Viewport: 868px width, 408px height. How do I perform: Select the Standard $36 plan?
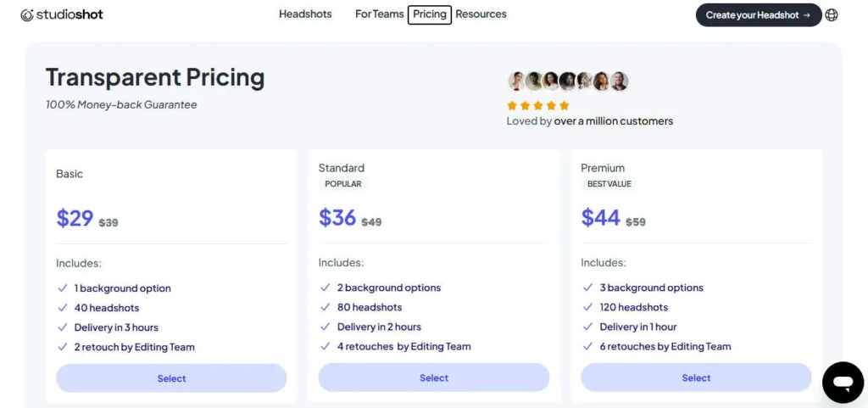point(434,377)
